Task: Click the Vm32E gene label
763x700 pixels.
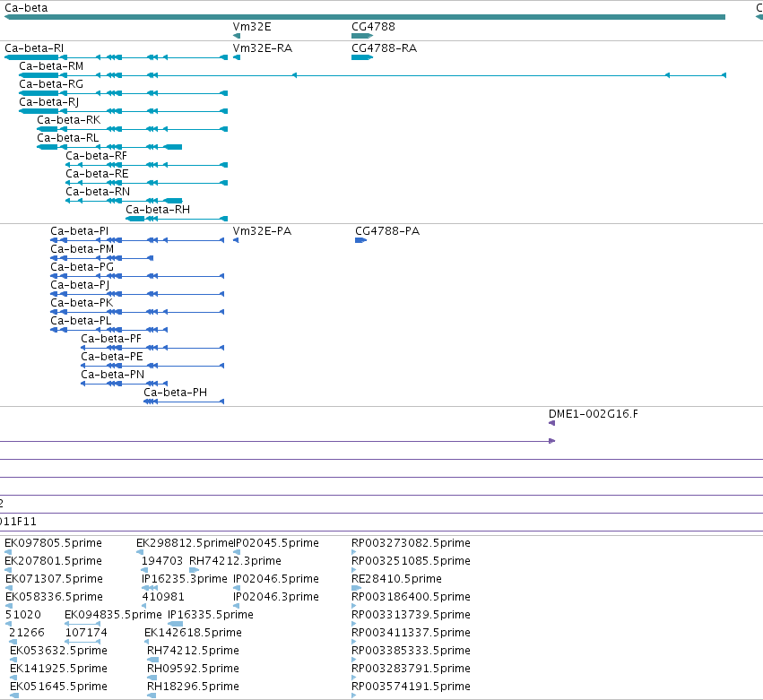Action: [252, 27]
